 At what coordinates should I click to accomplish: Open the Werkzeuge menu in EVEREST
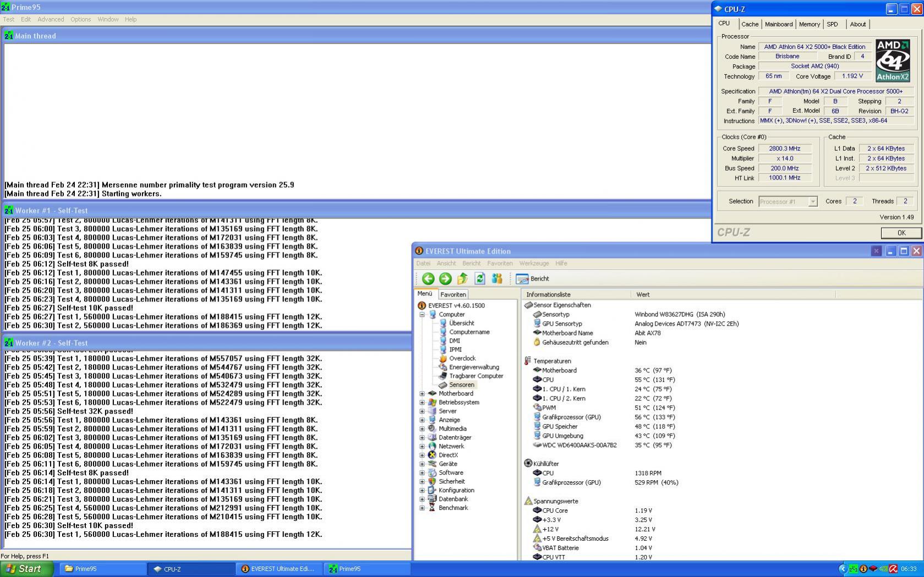534,263
